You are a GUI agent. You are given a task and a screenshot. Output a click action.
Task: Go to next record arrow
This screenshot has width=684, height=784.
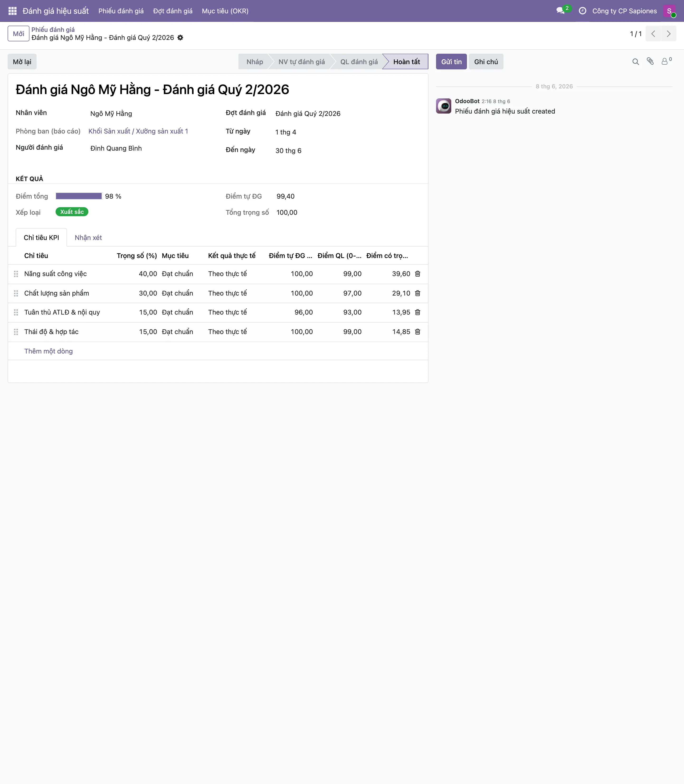click(668, 33)
